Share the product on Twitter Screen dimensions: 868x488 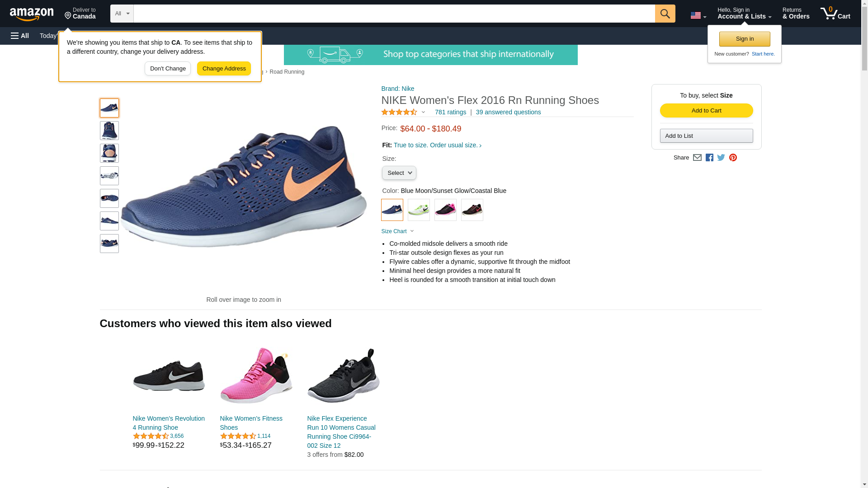point(721,158)
